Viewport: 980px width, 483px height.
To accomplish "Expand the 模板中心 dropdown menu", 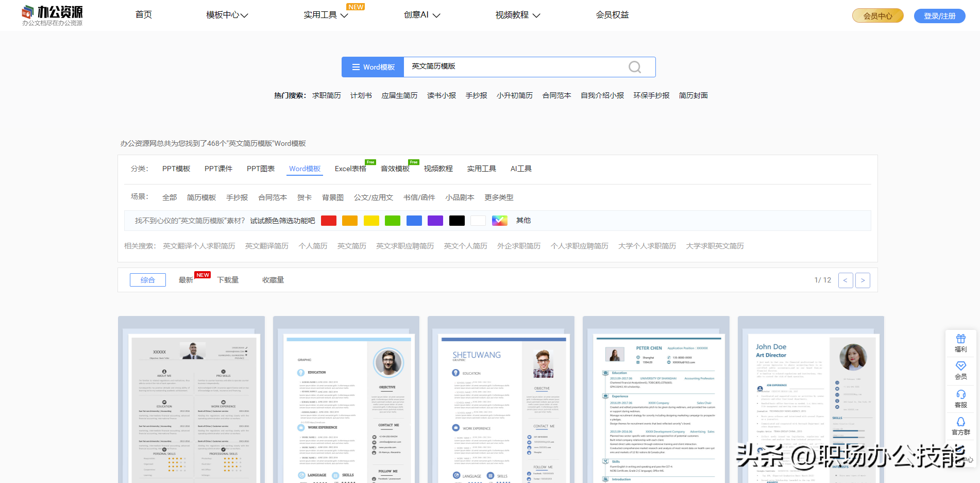I will 227,15.
